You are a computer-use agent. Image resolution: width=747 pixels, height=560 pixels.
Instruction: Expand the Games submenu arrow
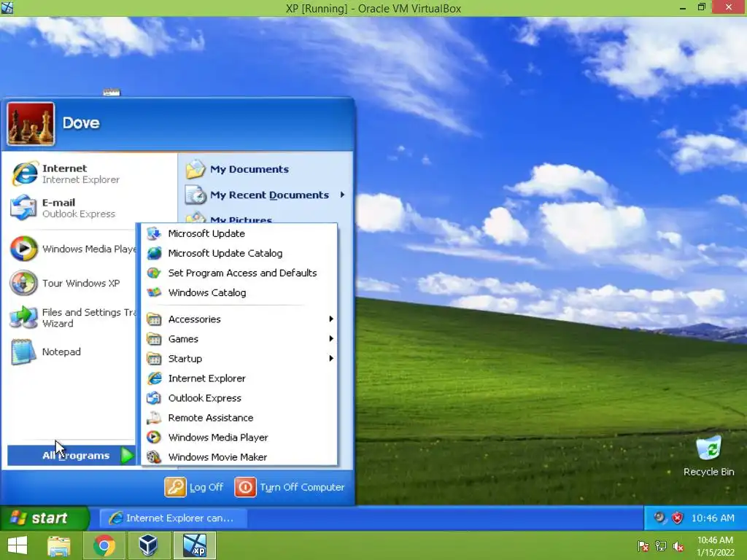click(330, 338)
